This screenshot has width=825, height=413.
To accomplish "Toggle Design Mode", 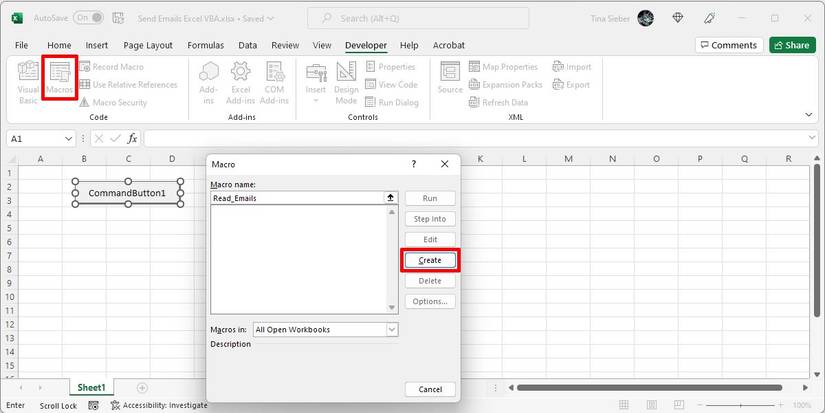I will pyautogui.click(x=346, y=82).
